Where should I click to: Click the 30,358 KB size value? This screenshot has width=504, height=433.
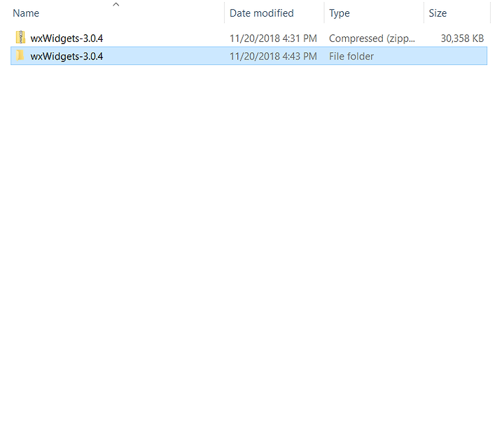coord(462,38)
